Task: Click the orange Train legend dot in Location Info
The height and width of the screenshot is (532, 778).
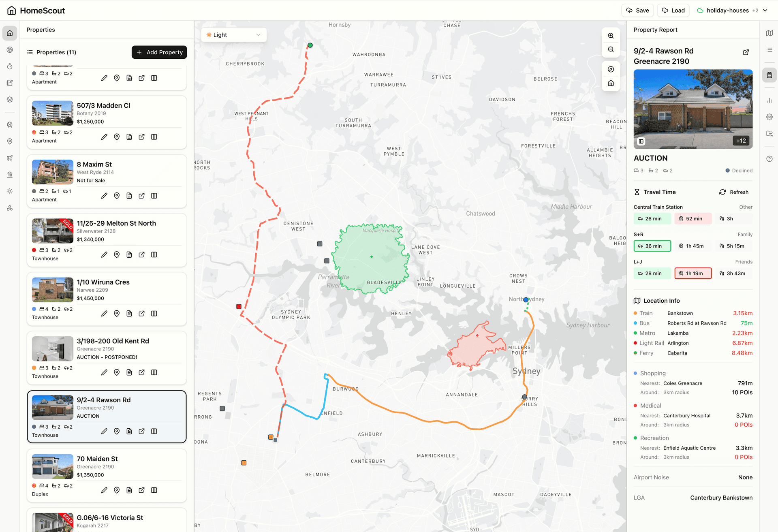Action: click(x=635, y=313)
